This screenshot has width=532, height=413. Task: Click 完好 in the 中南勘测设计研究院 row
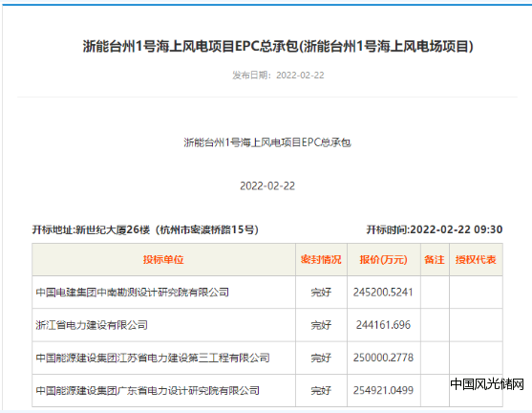coord(321,293)
